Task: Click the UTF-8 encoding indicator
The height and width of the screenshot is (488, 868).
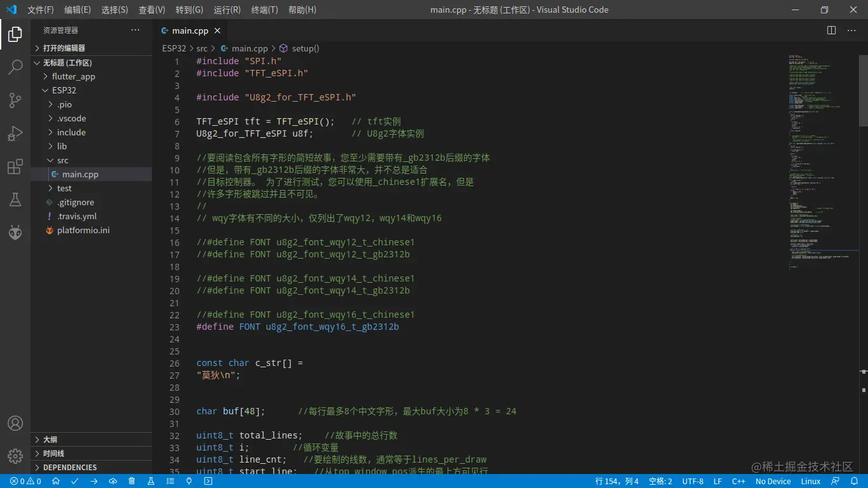Action: click(x=693, y=482)
